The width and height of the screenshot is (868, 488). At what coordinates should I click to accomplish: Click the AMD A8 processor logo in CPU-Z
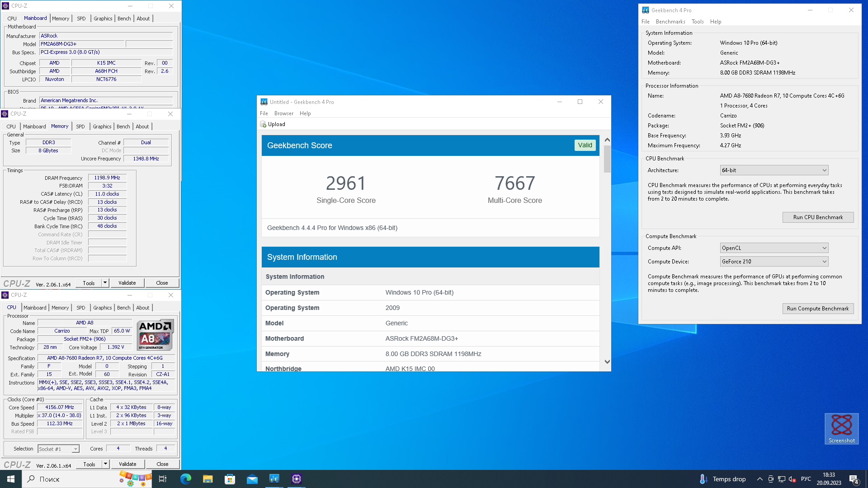click(x=155, y=335)
